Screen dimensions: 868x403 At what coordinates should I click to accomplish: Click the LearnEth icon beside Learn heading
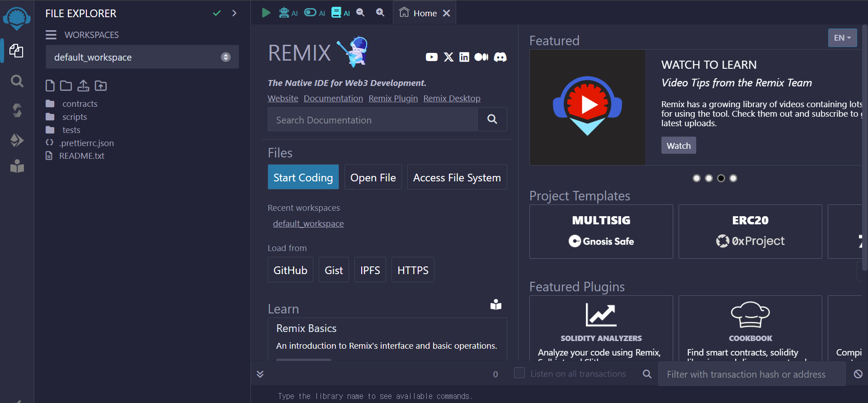[x=496, y=305]
